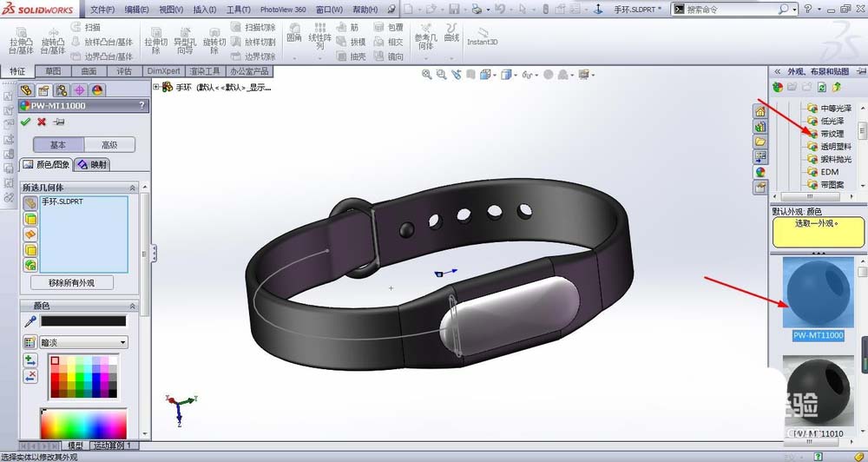Viewport: 868px width, 462px height.
Task: Switch to 高级 advanced mode
Action: click(109, 144)
